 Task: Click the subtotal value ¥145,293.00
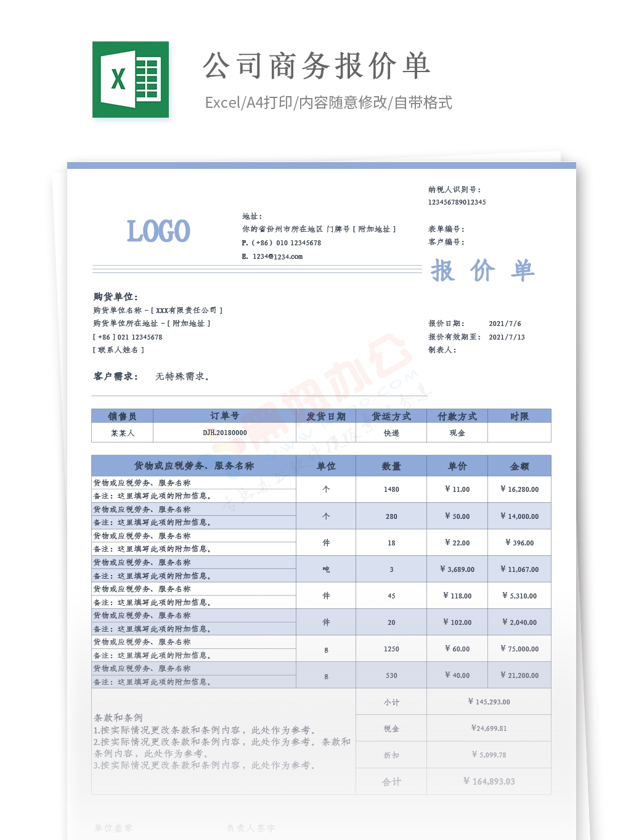point(489,702)
